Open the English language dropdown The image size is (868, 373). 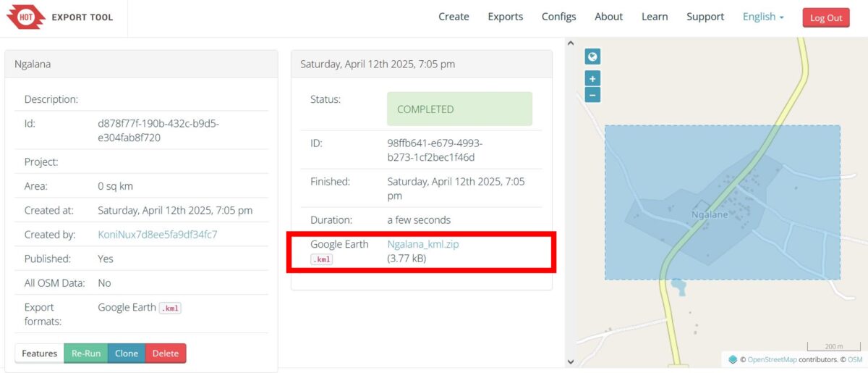coord(763,17)
